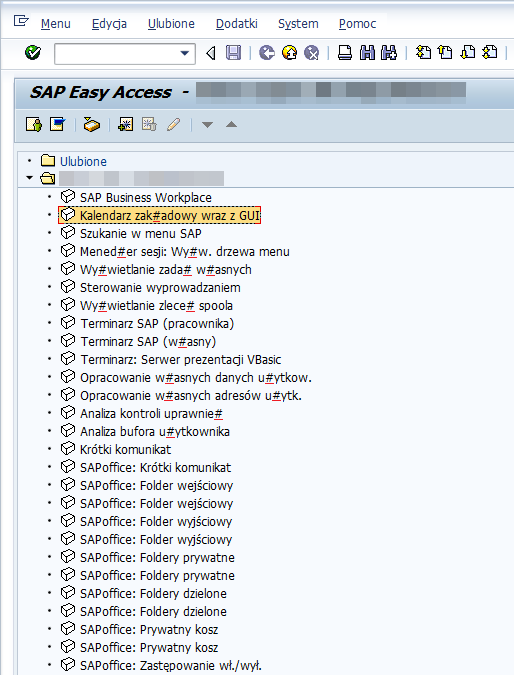Select Wy#wietlanie zlece# spoola
Viewport: 514px width, 675px height.
point(156,306)
